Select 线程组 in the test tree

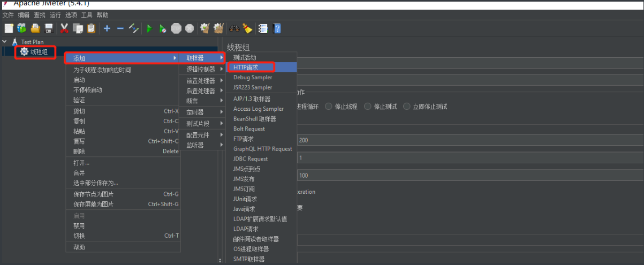click(39, 52)
